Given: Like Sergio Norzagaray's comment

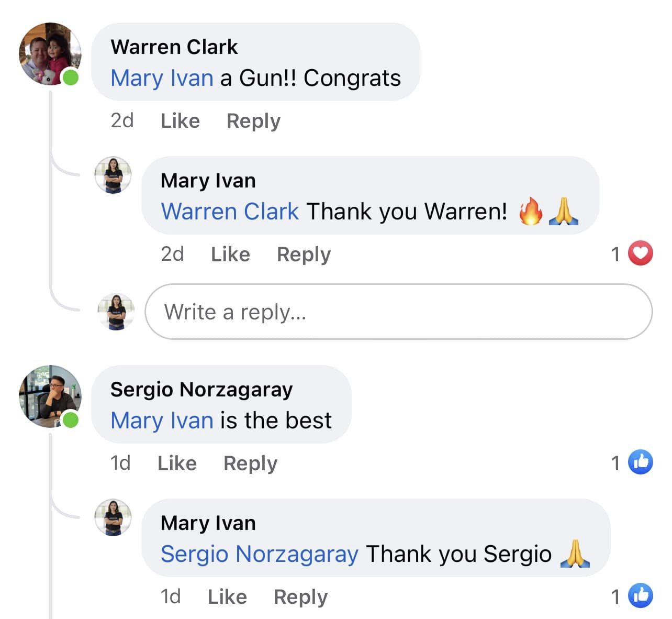Looking at the screenshot, I should 177,463.
